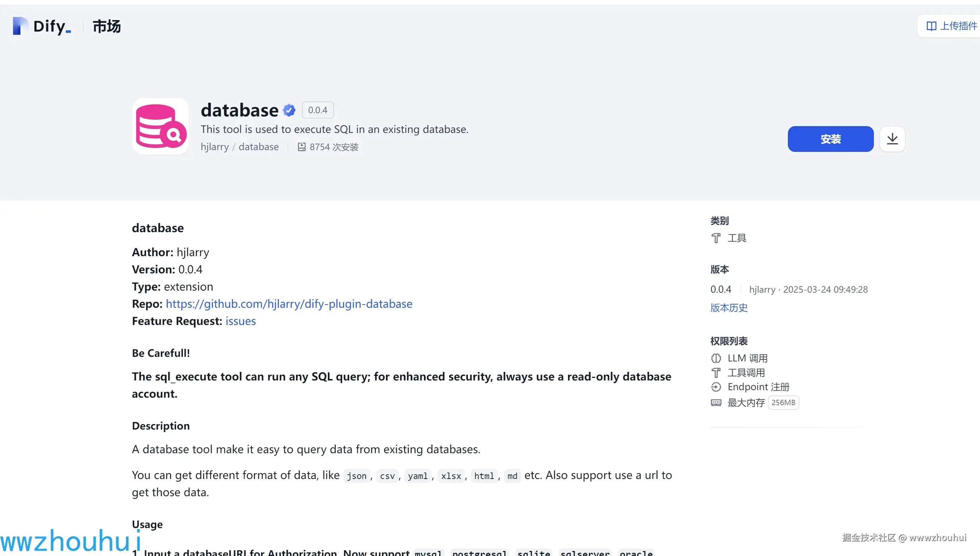Click the 0.0.4 version tag
This screenshot has height=556, width=980.
[x=317, y=110]
